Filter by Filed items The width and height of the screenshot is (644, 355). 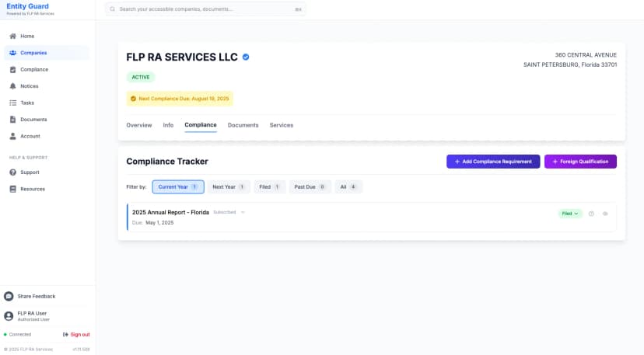(269, 186)
